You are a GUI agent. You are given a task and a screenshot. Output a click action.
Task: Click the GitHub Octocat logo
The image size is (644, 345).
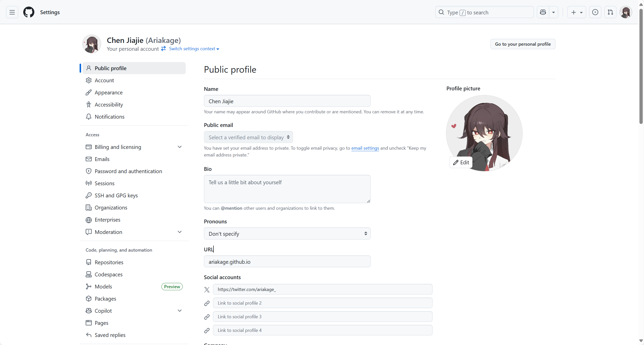point(29,12)
